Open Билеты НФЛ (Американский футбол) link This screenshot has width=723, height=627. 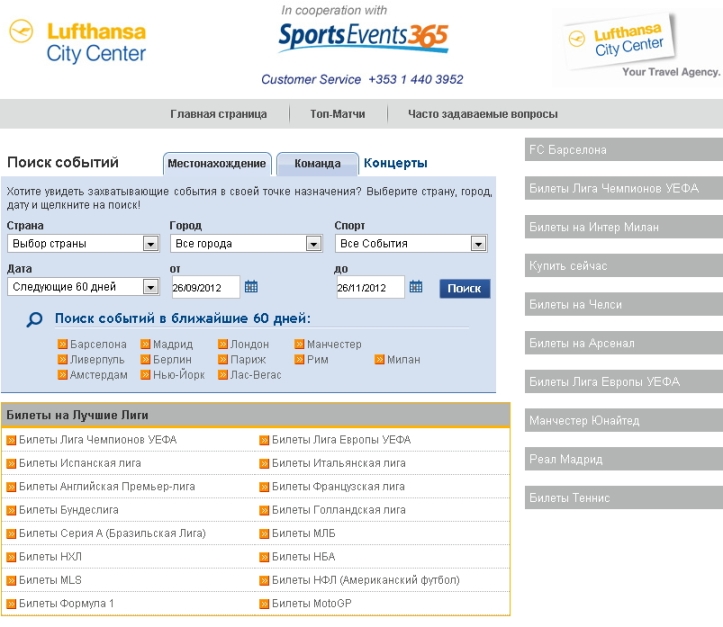click(x=366, y=580)
